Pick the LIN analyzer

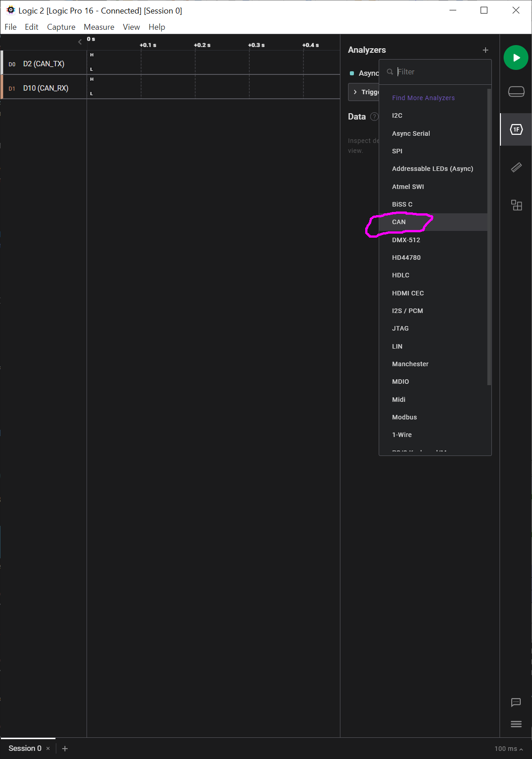(433, 346)
